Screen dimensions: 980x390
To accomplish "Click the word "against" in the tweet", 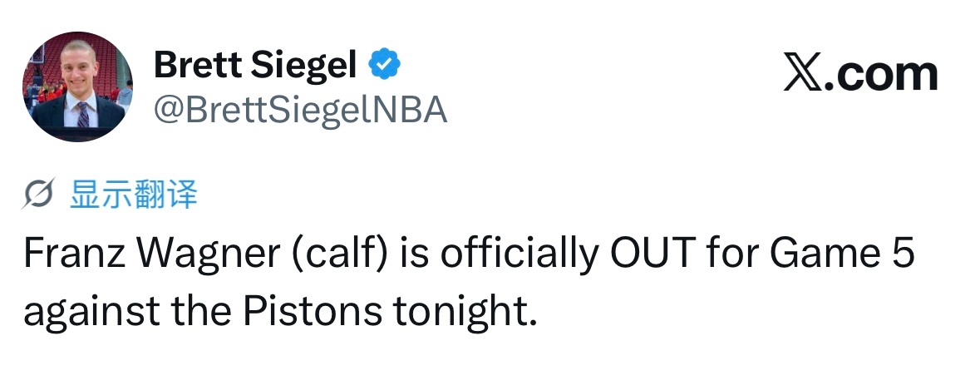I will [79, 312].
